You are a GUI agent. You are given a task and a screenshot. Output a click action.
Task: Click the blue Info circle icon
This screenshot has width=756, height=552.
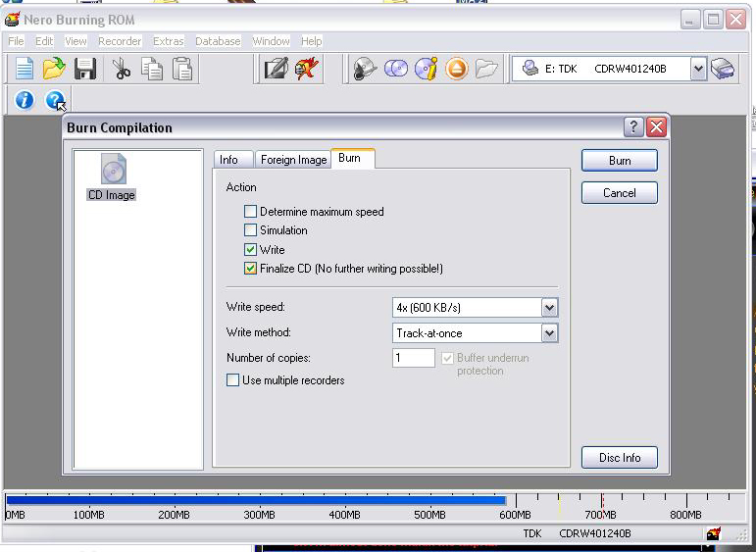click(x=25, y=100)
